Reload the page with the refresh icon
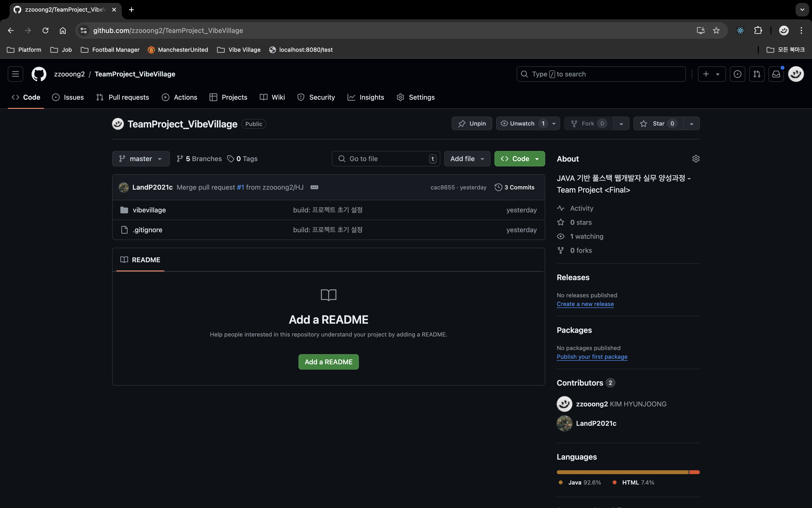 pyautogui.click(x=45, y=30)
